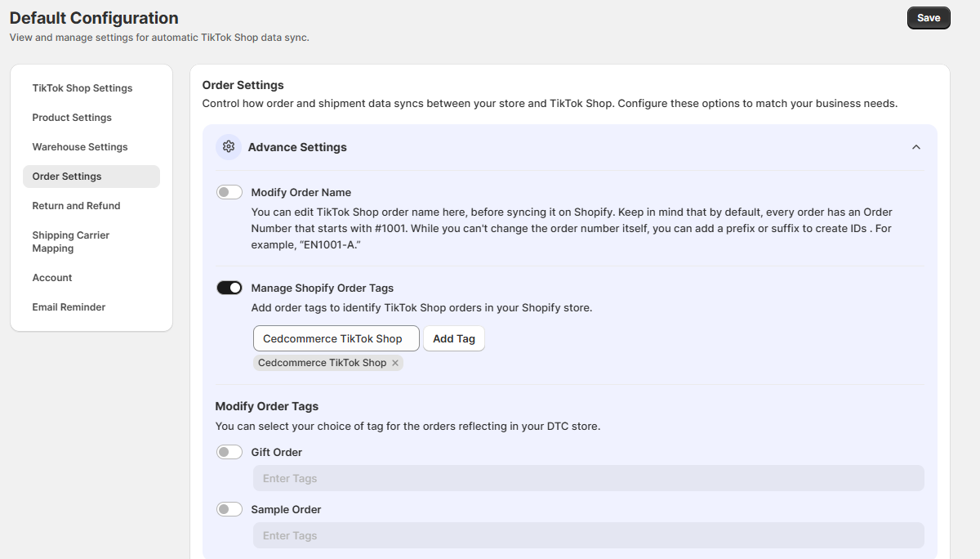
Task: Go to Product Settings section
Action: coord(72,118)
